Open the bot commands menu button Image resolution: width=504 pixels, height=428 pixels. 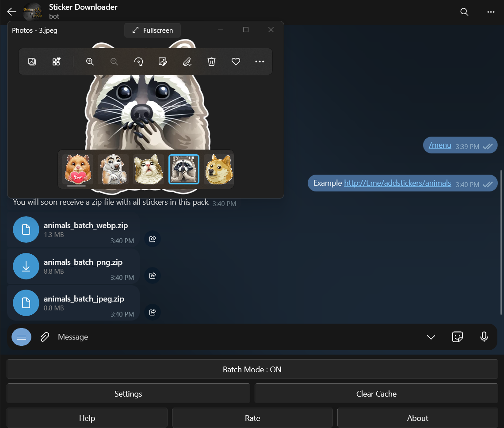[22, 336]
